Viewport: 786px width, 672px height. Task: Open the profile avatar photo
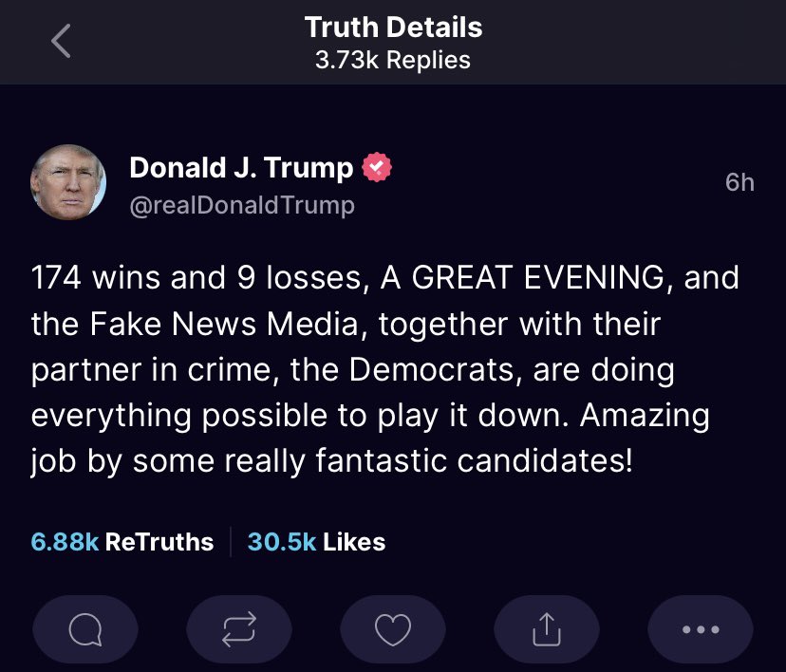67,182
